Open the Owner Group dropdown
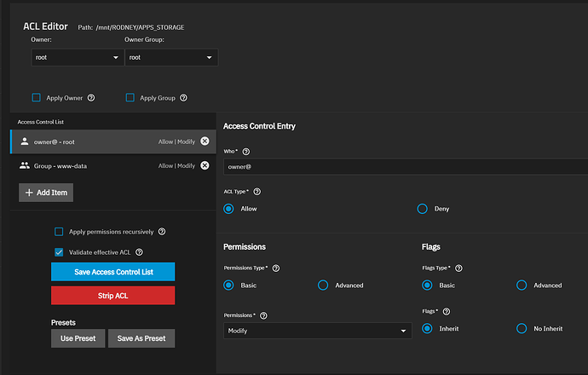Image resolution: width=588 pixels, height=375 pixels. point(171,57)
